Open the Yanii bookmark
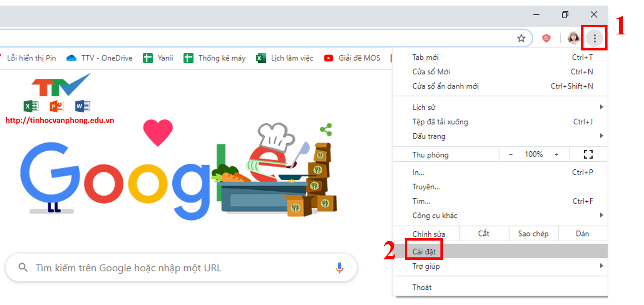The width and height of the screenshot is (644, 305). point(158,58)
